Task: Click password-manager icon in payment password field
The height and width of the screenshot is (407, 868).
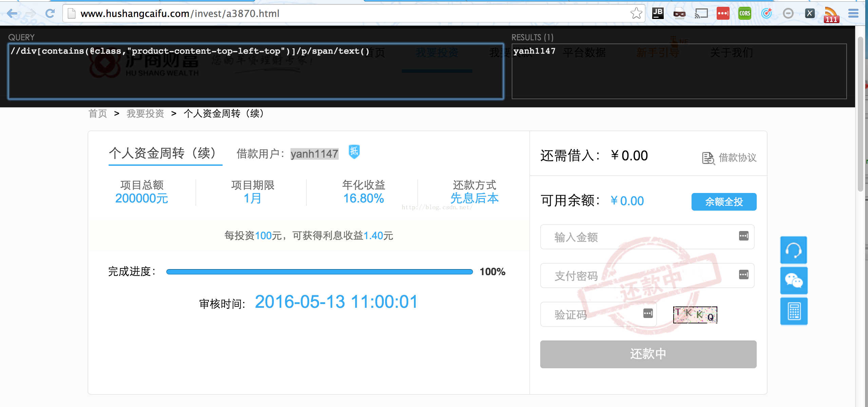Action: click(743, 275)
